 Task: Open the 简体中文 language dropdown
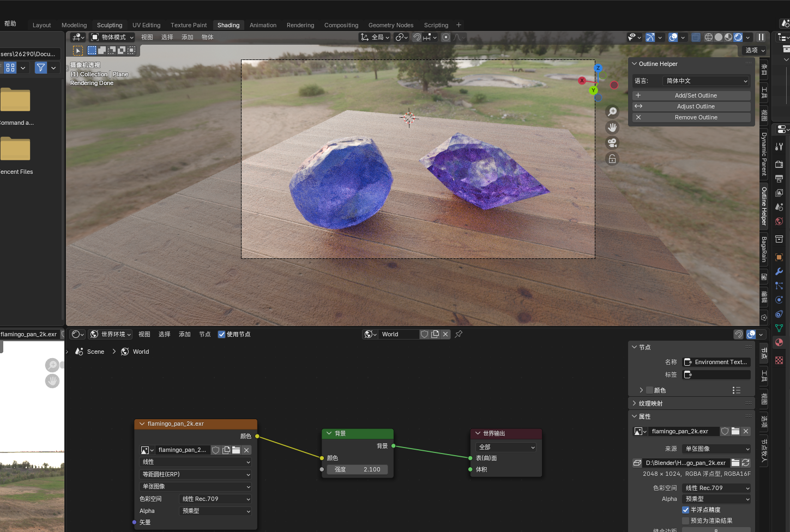click(x=706, y=81)
